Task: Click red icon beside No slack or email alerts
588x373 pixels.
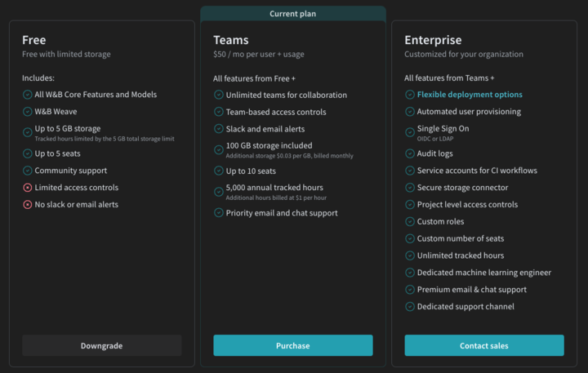Action: click(28, 204)
